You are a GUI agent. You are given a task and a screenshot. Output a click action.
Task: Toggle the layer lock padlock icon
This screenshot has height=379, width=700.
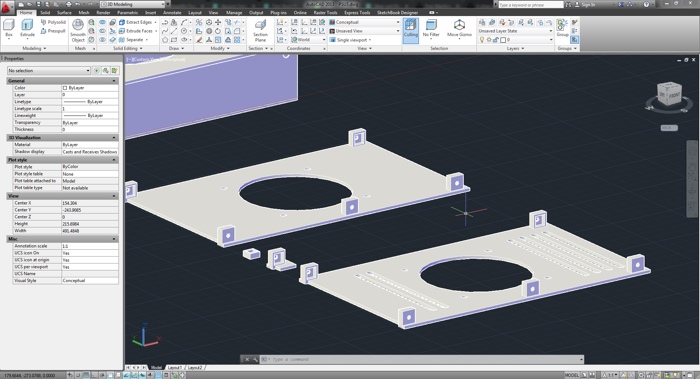[x=496, y=40]
